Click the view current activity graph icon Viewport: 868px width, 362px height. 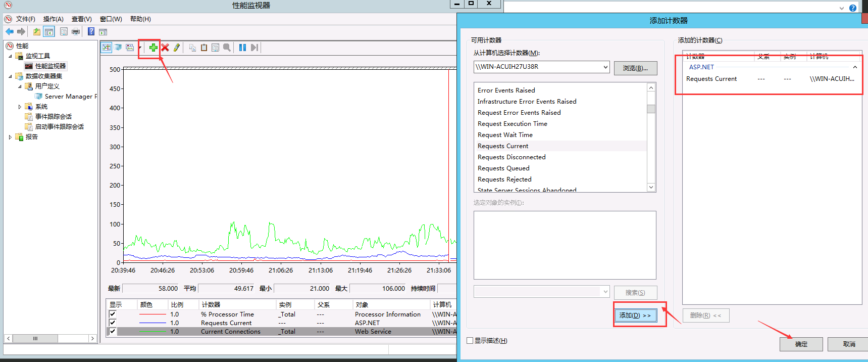pyautogui.click(x=107, y=48)
